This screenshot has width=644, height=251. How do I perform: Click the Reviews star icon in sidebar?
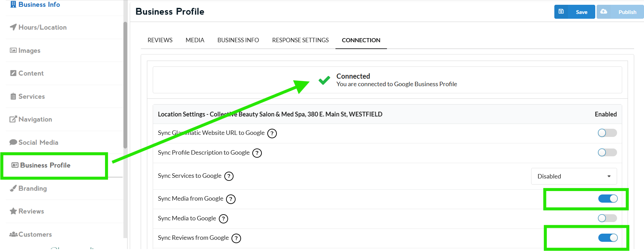[x=13, y=211]
